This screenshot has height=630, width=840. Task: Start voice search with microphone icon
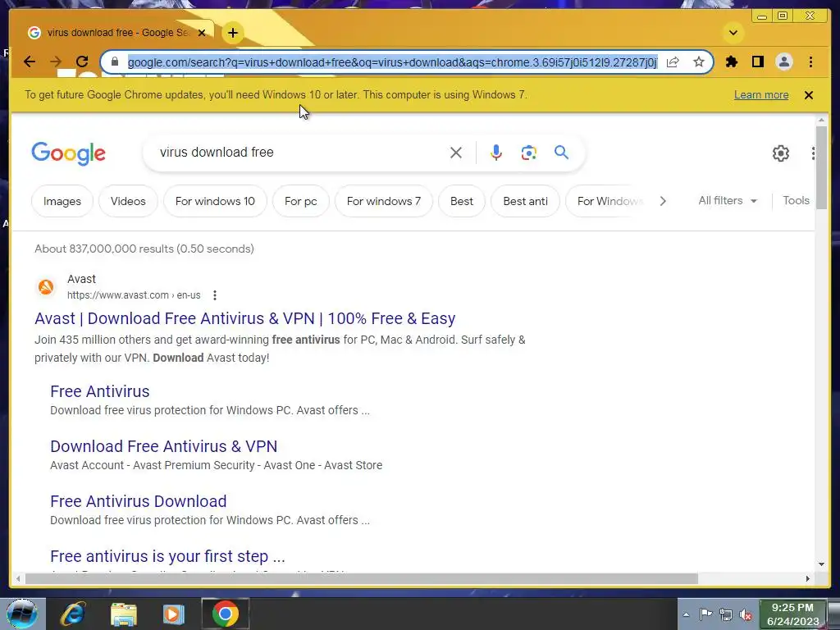click(496, 153)
